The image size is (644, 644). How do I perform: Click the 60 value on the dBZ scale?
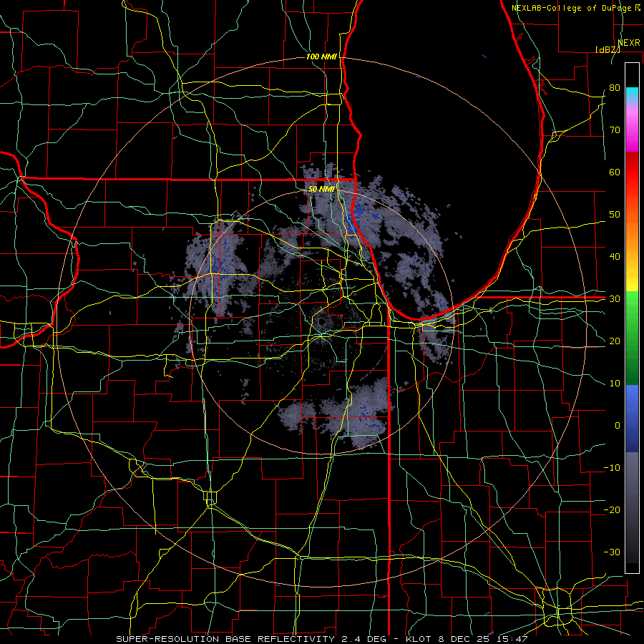[x=615, y=172]
